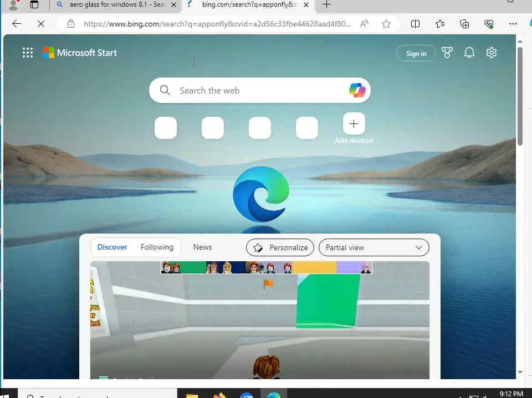This screenshot has height=398, width=532.
Task: Open the Microsoft apps grid launcher
Action: (x=28, y=53)
